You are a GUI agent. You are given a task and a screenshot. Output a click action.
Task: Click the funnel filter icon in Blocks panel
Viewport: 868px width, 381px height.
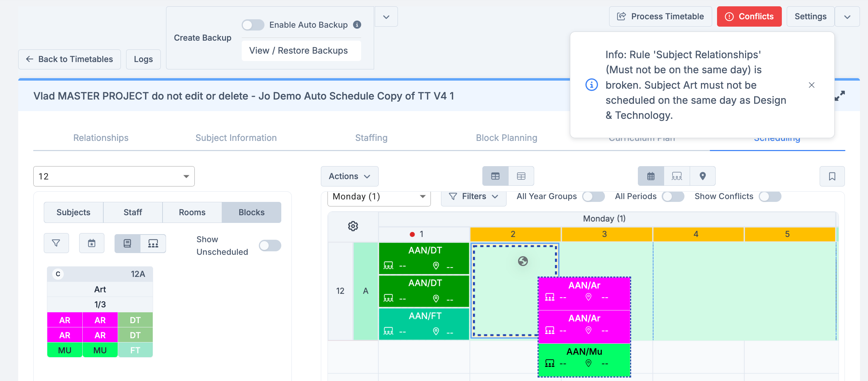click(56, 243)
